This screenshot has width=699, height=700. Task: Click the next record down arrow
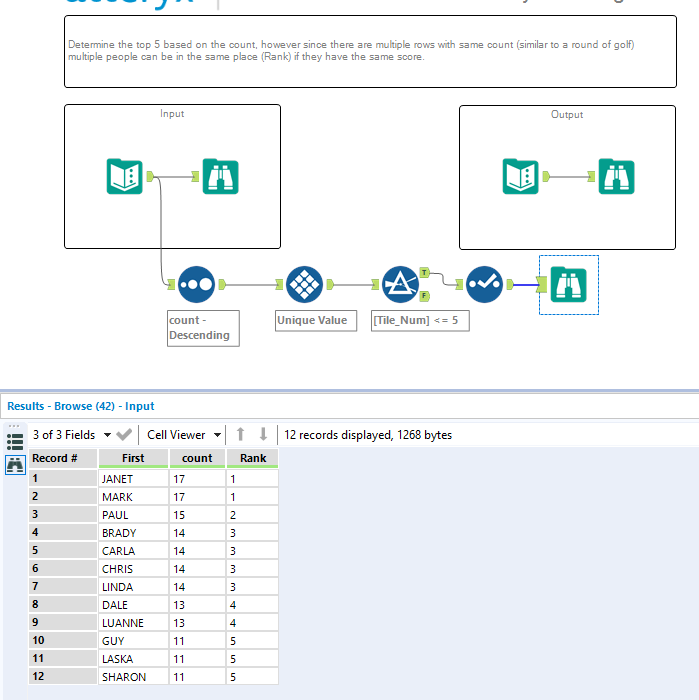[263, 434]
